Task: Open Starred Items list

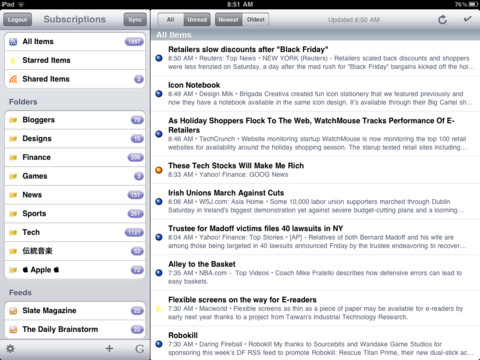Action: [75, 60]
